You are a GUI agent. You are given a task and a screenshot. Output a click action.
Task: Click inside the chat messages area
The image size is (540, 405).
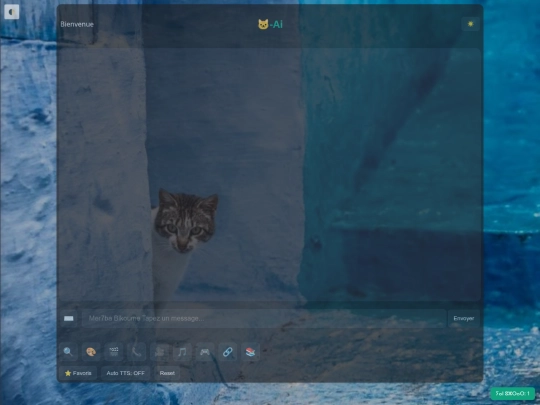coord(270,175)
